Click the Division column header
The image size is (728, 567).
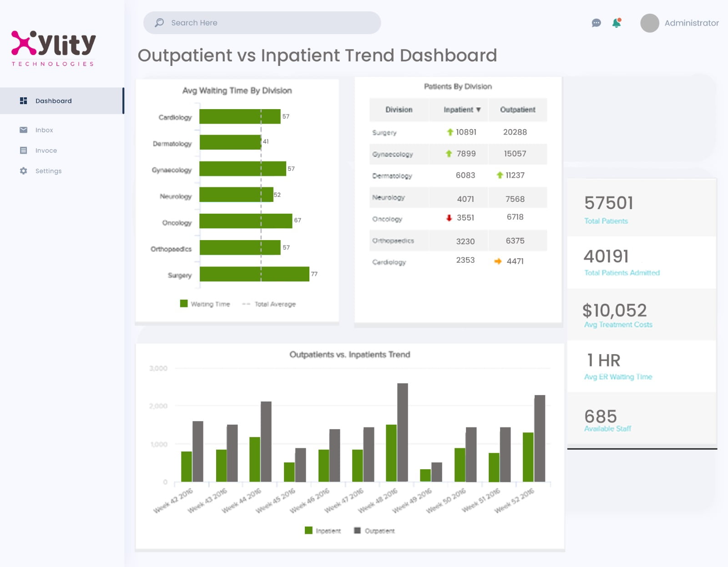399,110
